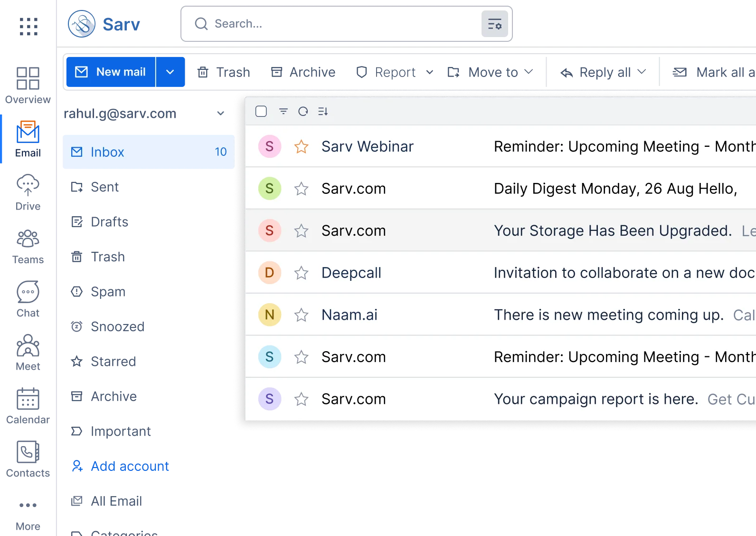Click Add account link
This screenshot has width=756, height=536.
pyautogui.click(x=120, y=466)
